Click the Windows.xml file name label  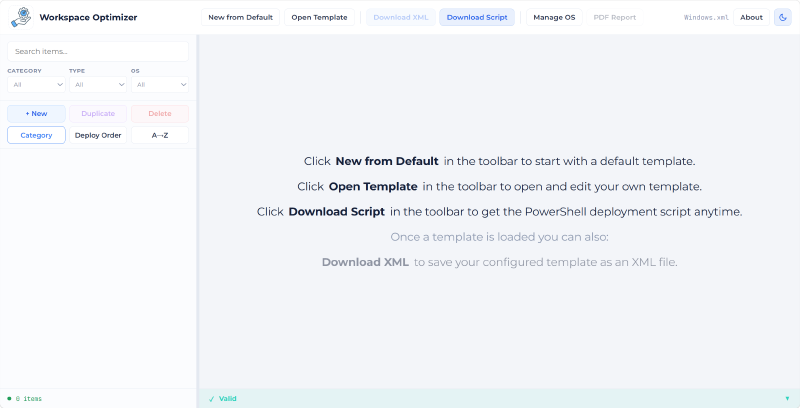click(706, 17)
